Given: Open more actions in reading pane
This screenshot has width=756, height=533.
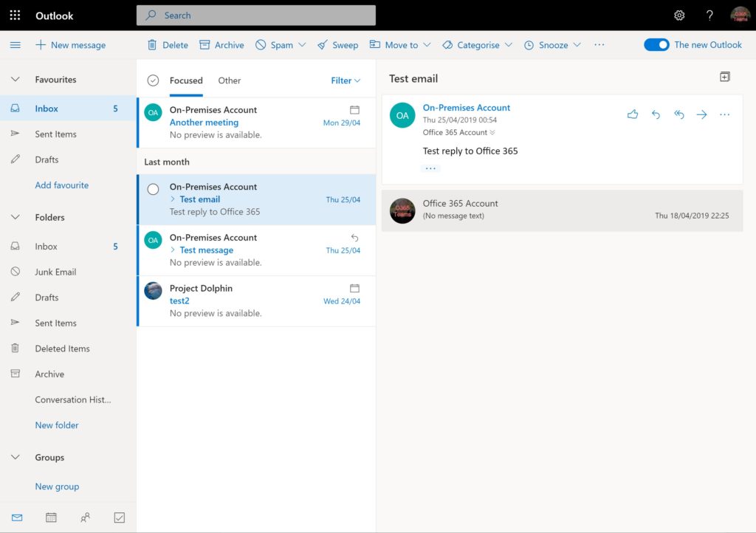Looking at the screenshot, I should click(x=725, y=114).
